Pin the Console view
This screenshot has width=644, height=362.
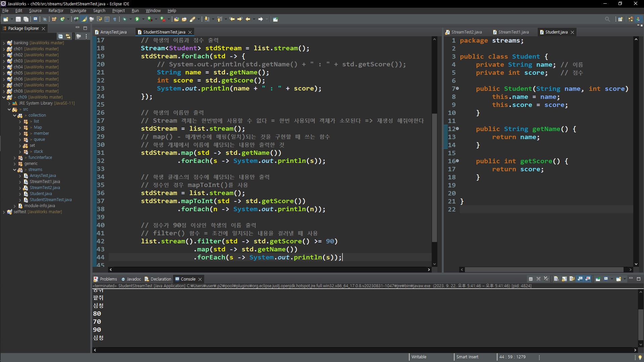point(598,279)
